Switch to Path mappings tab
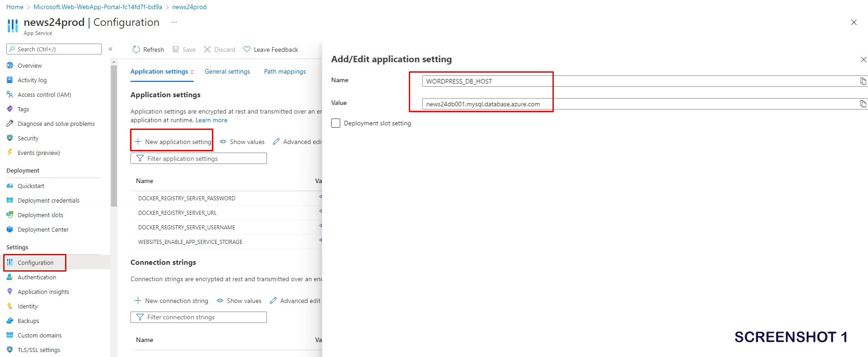 (285, 72)
